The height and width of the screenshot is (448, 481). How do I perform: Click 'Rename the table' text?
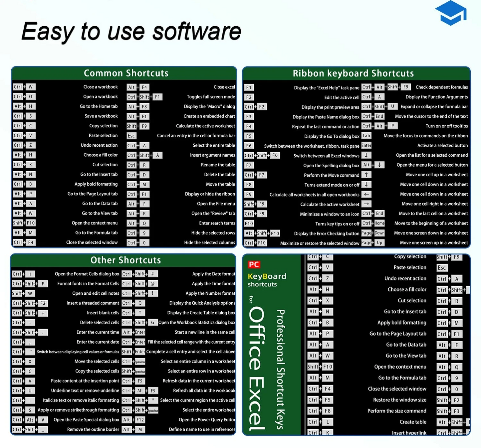click(x=218, y=165)
